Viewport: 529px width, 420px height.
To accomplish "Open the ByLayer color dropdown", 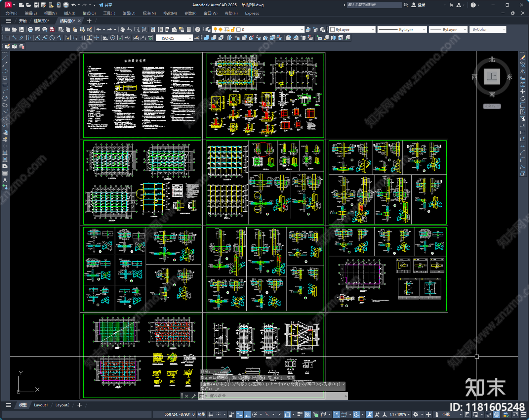I will click(x=373, y=29).
